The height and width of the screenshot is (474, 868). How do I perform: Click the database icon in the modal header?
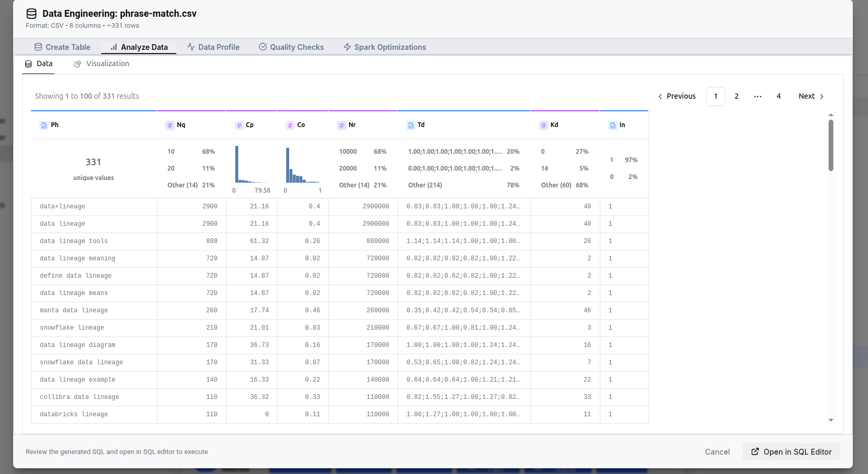(x=31, y=14)
